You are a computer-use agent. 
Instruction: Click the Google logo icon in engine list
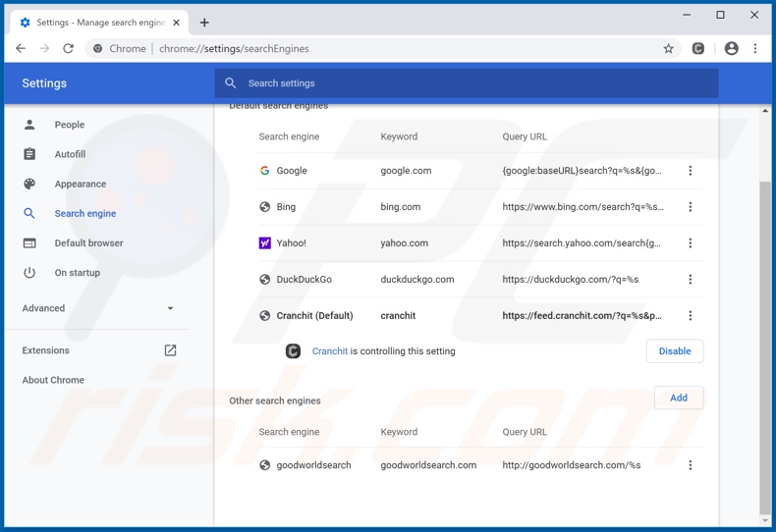coord(265,171)
